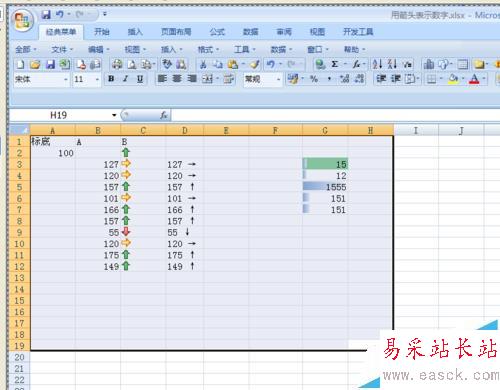Expand the Quick Access Toolbar customize arrow

[x=105, y=14]
